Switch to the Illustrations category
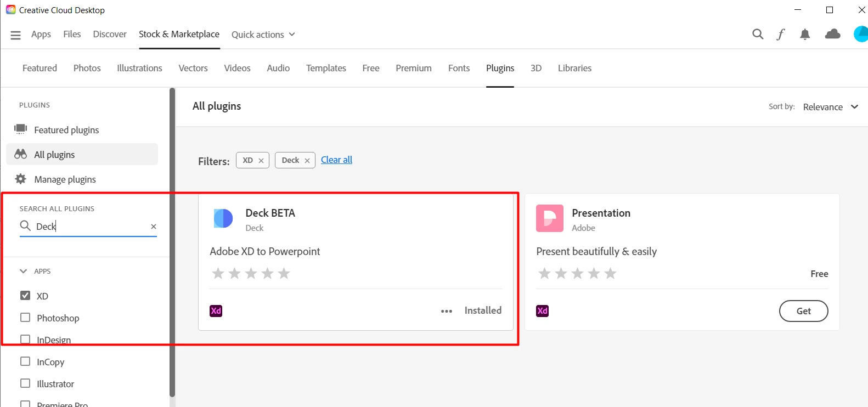This screenshot has height=407, width=868. (139, 68)
